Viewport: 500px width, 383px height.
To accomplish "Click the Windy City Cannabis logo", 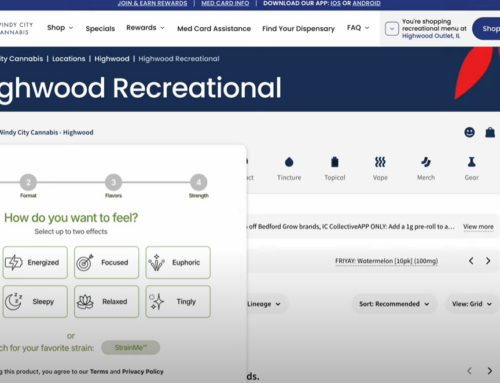I will point(16,29).
